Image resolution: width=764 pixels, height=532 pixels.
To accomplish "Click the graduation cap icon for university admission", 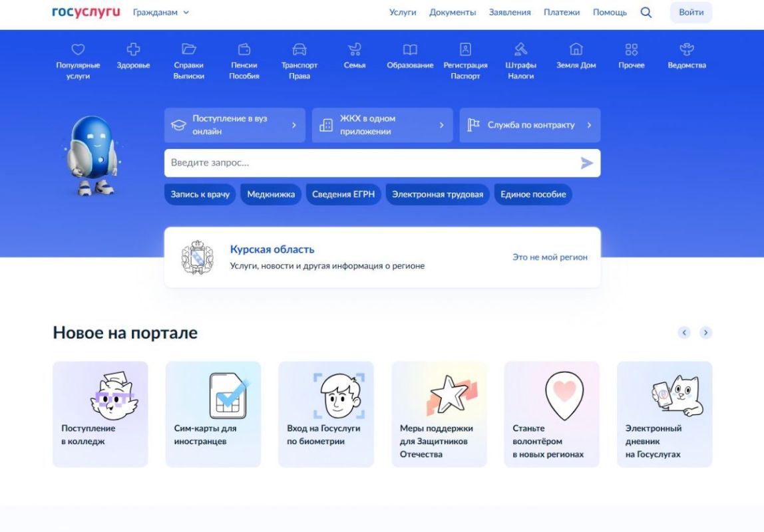I will pos(178,125).
